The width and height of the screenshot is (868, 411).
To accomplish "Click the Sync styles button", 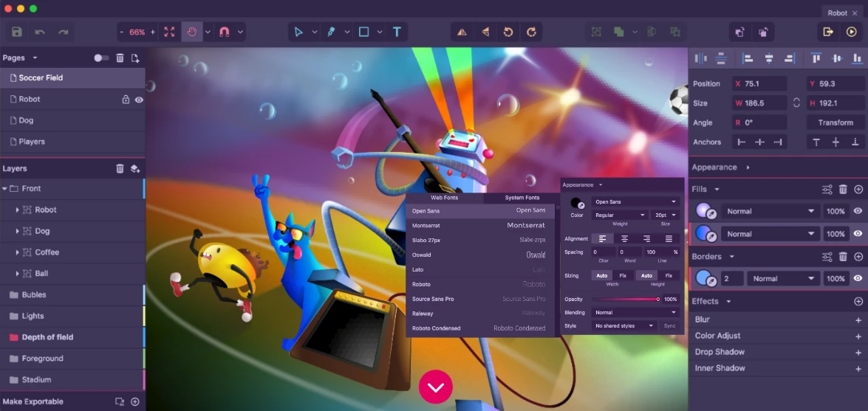I will 669,325.
